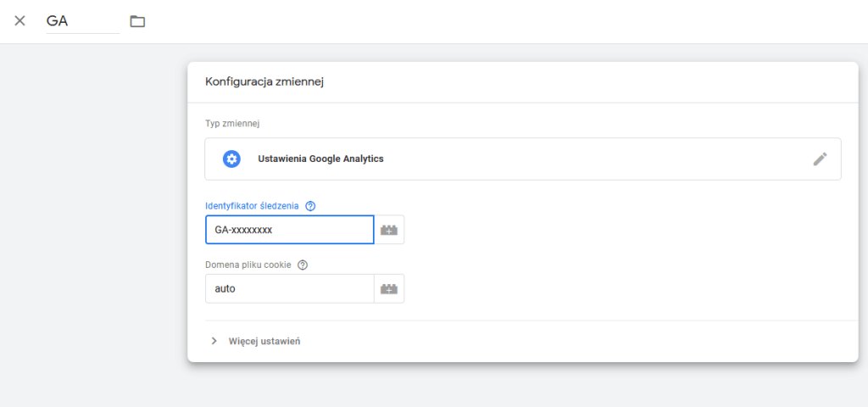Click the Typ zmiennej label
The image size is (868, 407).
(x=231, y=123)
